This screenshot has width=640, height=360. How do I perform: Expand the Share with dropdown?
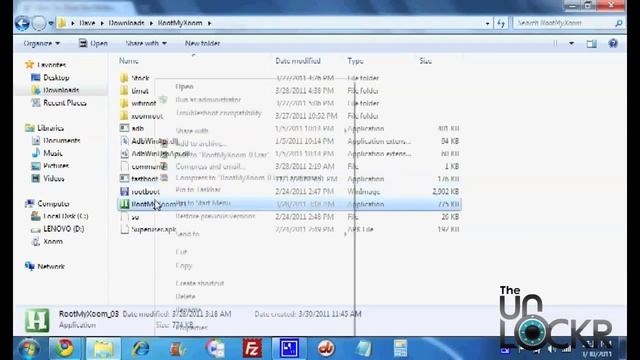click(146, 43)
